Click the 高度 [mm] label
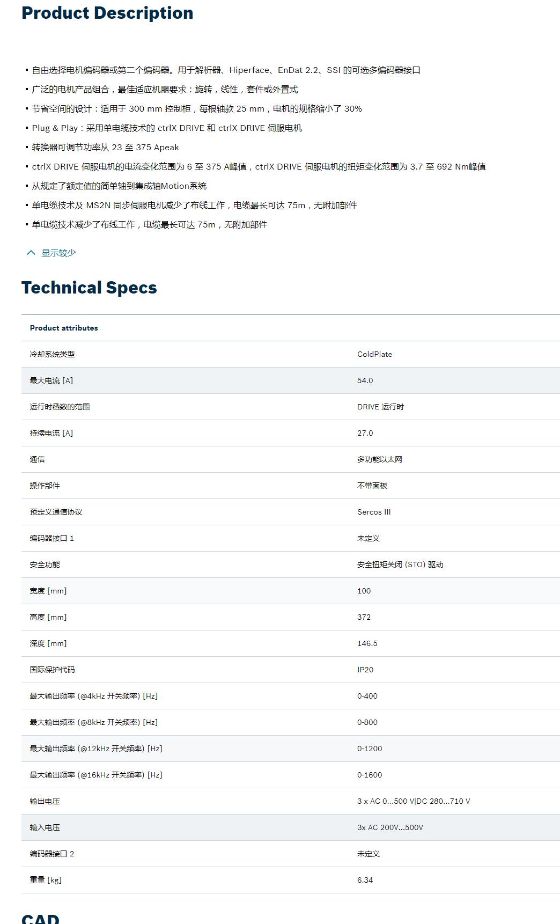560x924 pixels. click(48, 617)
